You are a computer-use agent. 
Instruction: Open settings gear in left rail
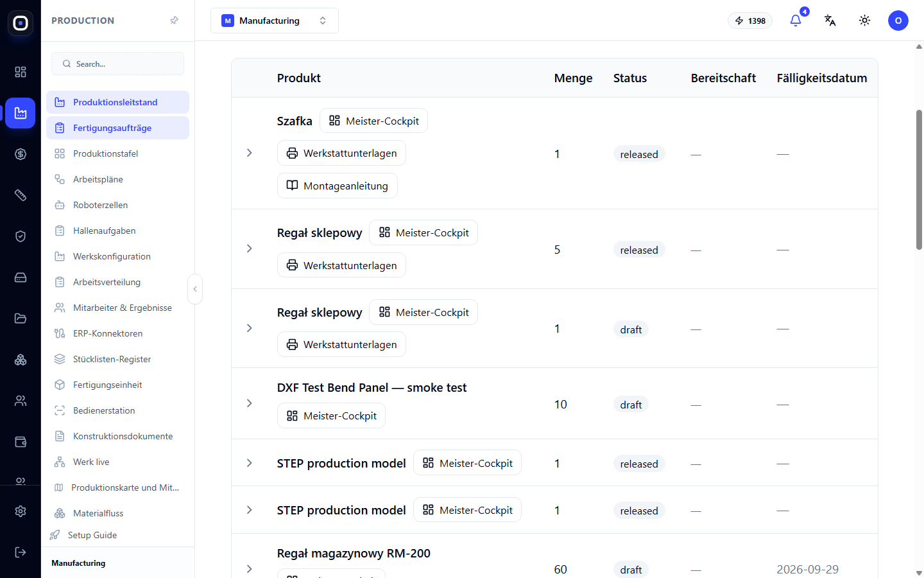[x=21, y=511]
